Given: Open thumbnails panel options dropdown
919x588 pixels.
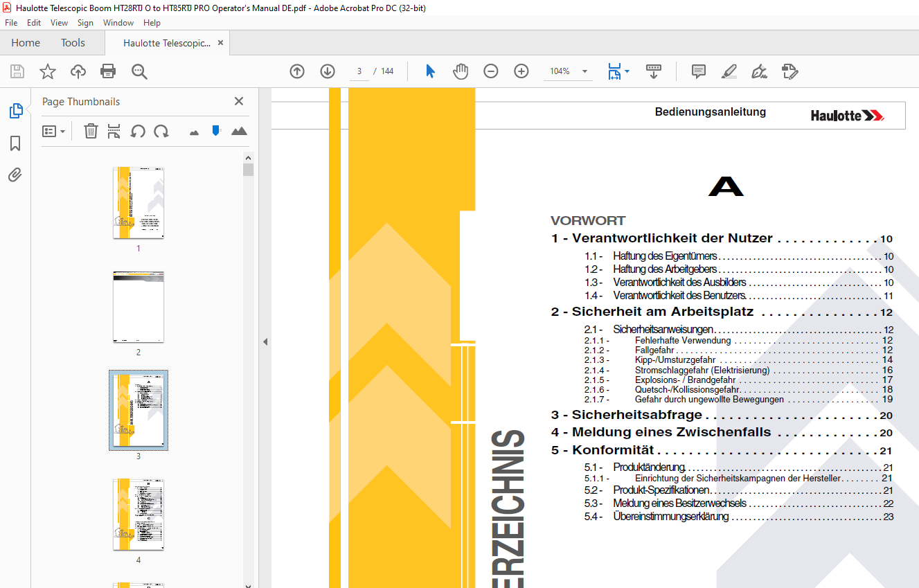Looking at the screenshot, I should 53,131.
